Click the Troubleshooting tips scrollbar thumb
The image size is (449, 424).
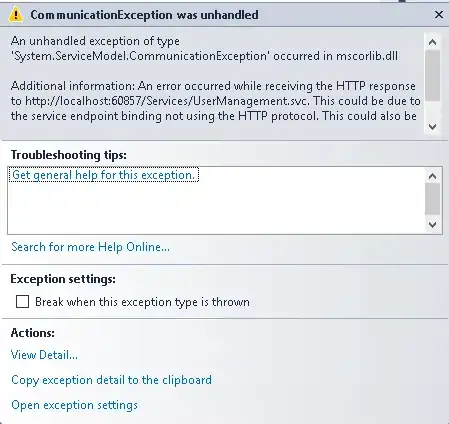[x=432, y=199]
